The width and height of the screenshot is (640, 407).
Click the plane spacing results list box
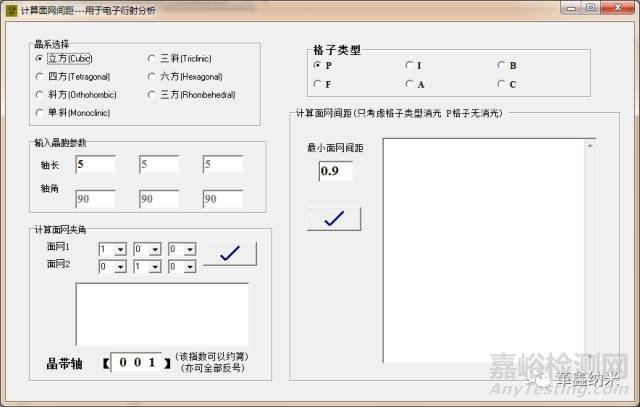(x=489, y=250)
